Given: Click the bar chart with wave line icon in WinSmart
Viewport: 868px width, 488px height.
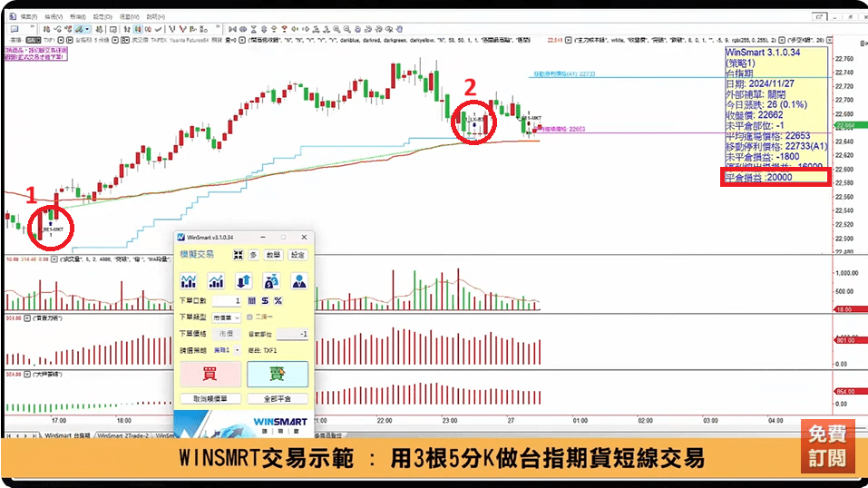Looking at the screenshot, I should click(189, 281).
